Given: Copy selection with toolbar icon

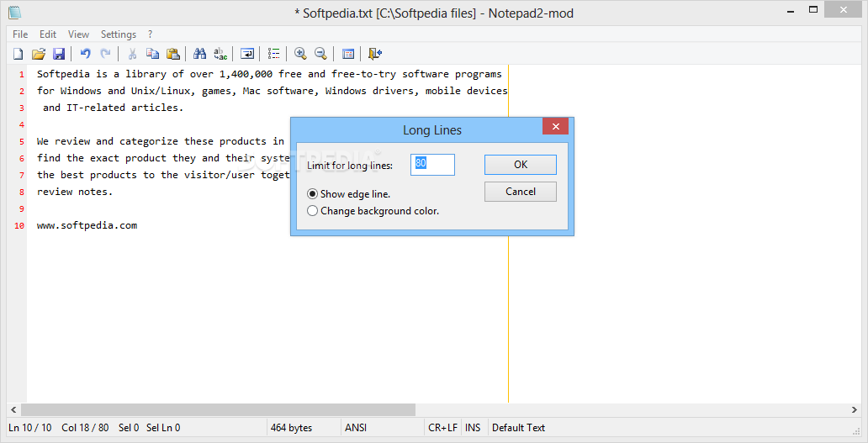Looking at the screenshot, I should pyautogui.click(x=152, y=54).
